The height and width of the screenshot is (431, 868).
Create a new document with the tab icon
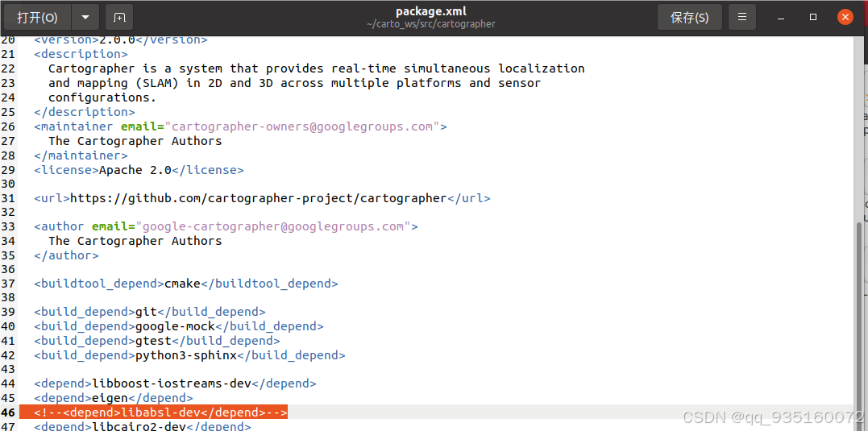119,17
